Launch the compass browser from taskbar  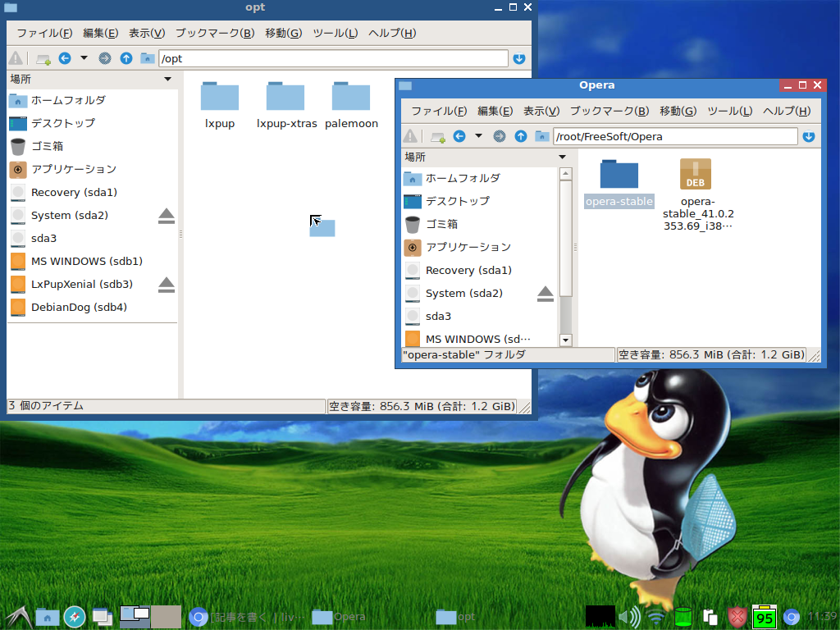(75, 617)
